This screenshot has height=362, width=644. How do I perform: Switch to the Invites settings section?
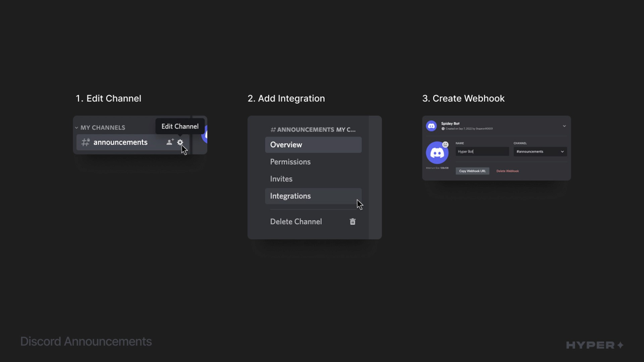pyautogui.click(x=281, y=179)
